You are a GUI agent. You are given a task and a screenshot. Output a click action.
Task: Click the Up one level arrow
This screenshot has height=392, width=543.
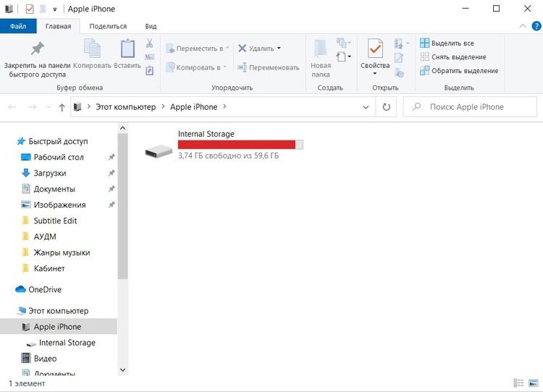(x=62, y=107)
